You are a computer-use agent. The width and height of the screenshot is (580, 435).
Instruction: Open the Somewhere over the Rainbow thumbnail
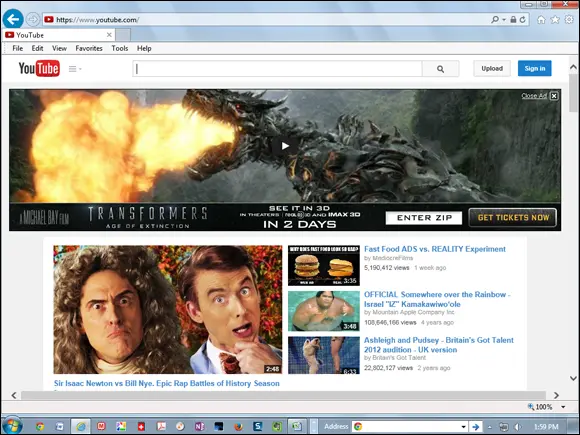coord(324,311)
